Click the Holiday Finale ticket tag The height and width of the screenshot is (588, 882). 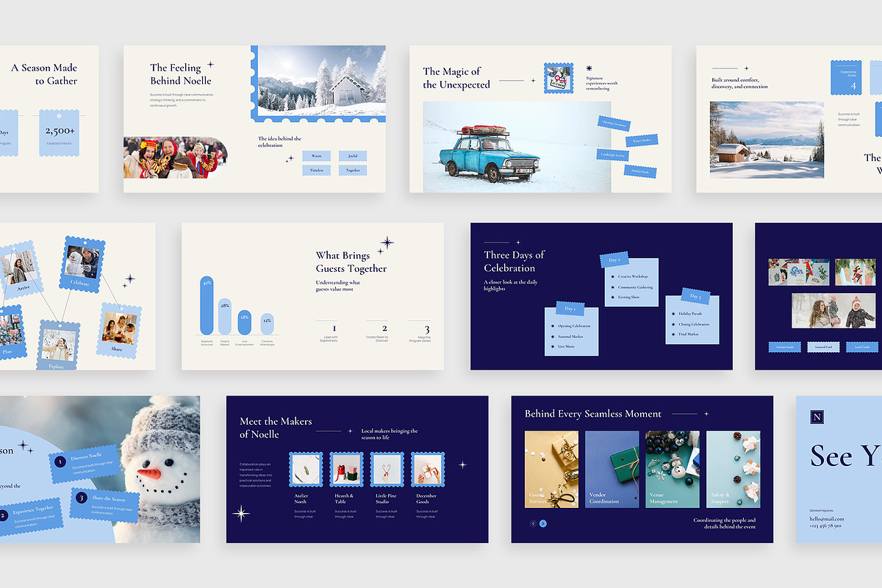point(640,171)
